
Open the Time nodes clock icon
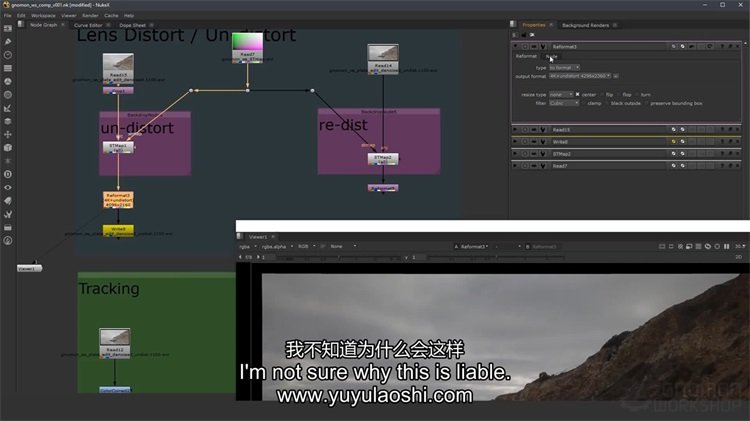pyautogui.click(x=8, y=55)
